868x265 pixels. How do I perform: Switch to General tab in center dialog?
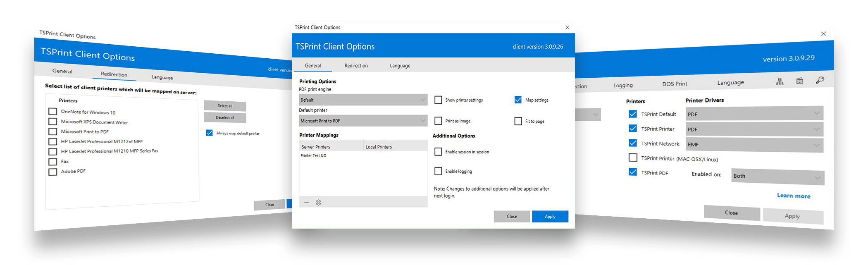313,66
